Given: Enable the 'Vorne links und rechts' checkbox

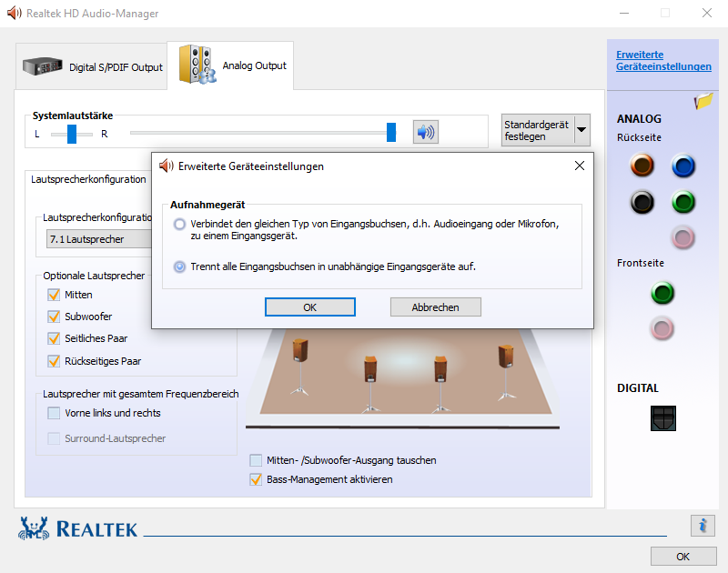Looking at the screenshot, I should coord(52,412).
